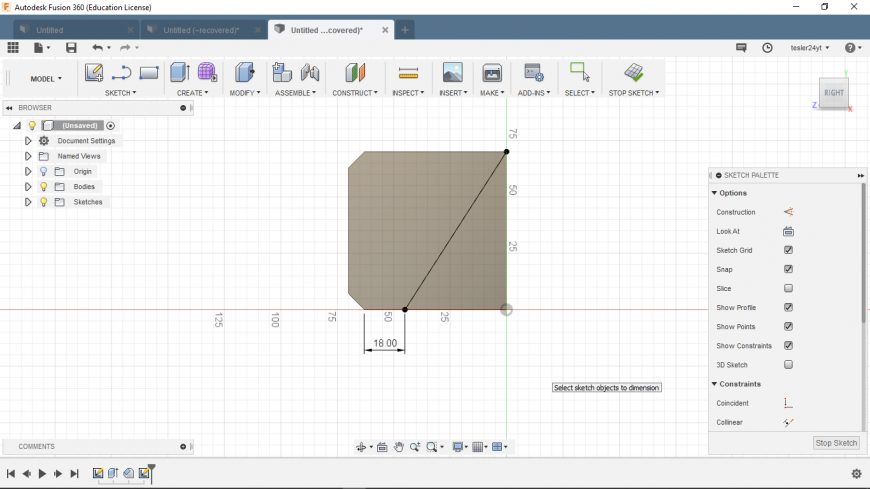Click the timeline Play button
Viewport: 870px width, 489px height.
coord(42,473)
